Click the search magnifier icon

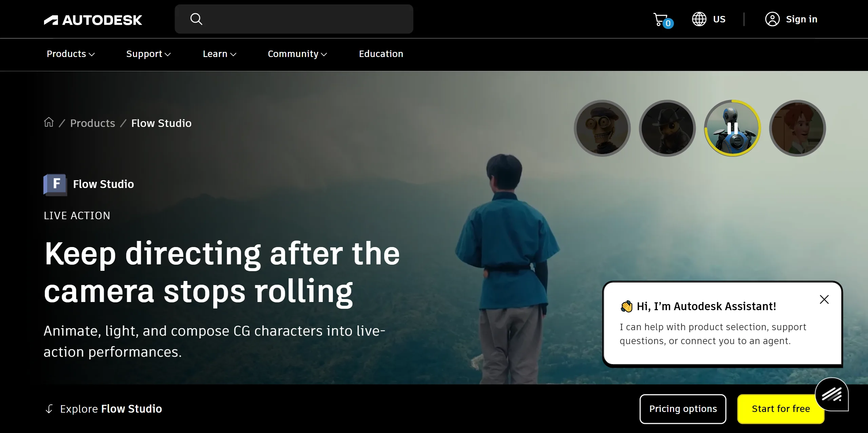coord(196,19)
